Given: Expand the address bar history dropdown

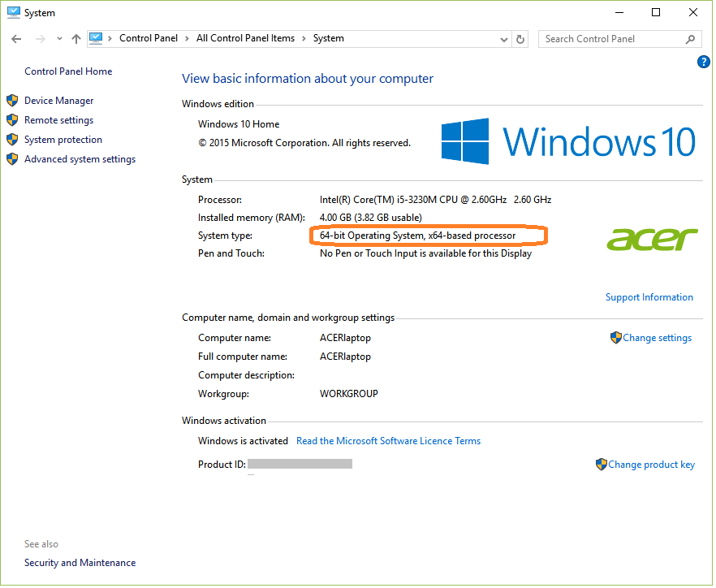Looking at the screenshot, I should tap(504, 39).
